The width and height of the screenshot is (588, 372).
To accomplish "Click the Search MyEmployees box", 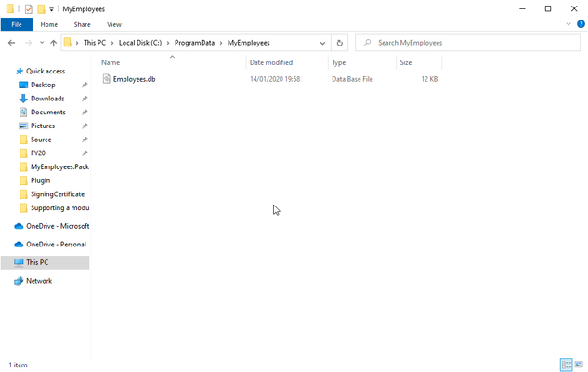I will tap(467, 43).
